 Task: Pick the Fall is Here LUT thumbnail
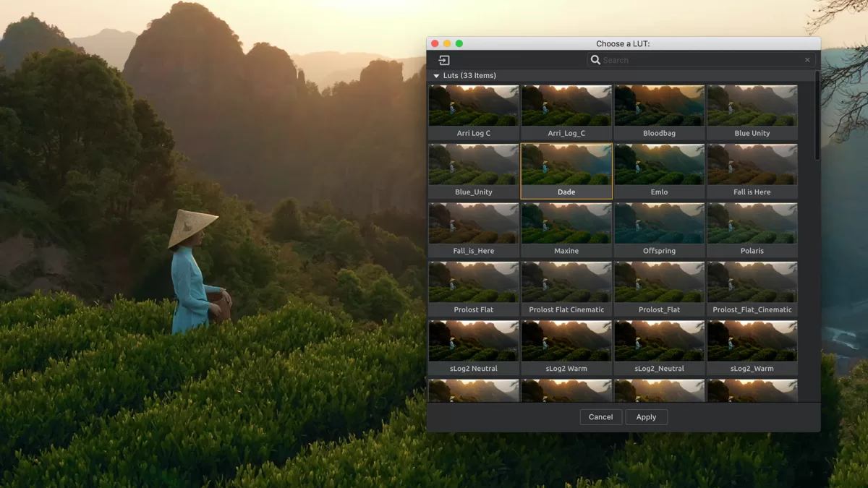[752, 171]
